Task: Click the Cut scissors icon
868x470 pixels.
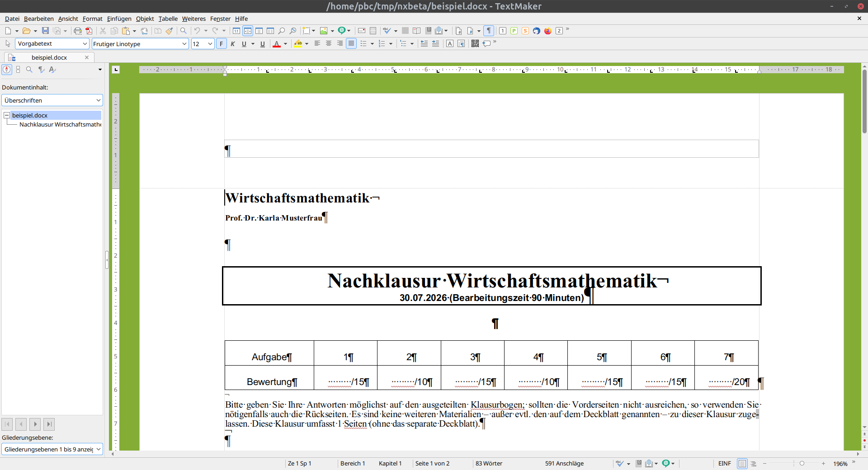Action: (x=103, y=31)
